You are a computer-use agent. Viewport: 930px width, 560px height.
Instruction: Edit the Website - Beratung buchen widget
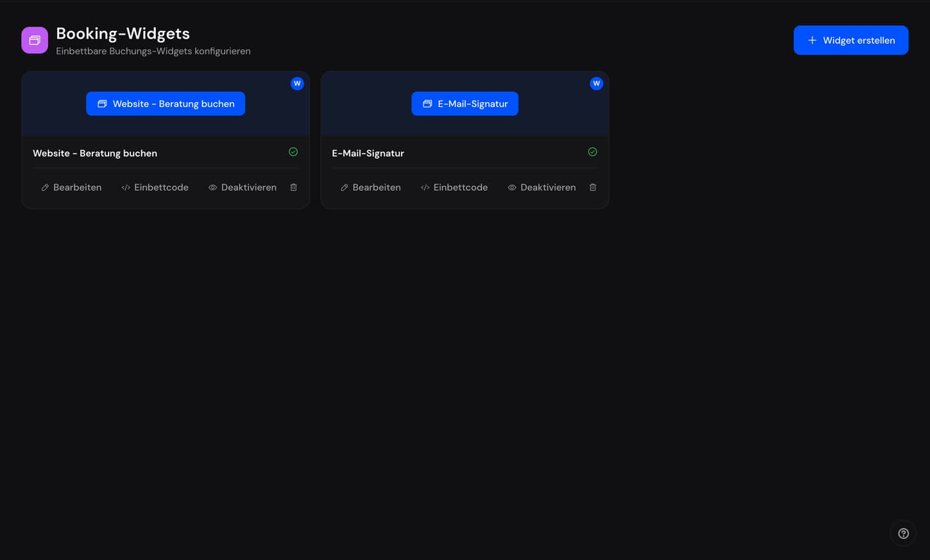[x=71, y=187]
